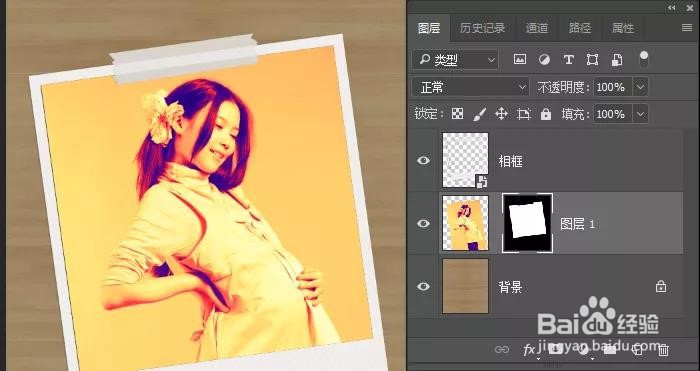The image size is (700, 371).
Task: Close the panel group with X
Action: [x=691, y=8]
